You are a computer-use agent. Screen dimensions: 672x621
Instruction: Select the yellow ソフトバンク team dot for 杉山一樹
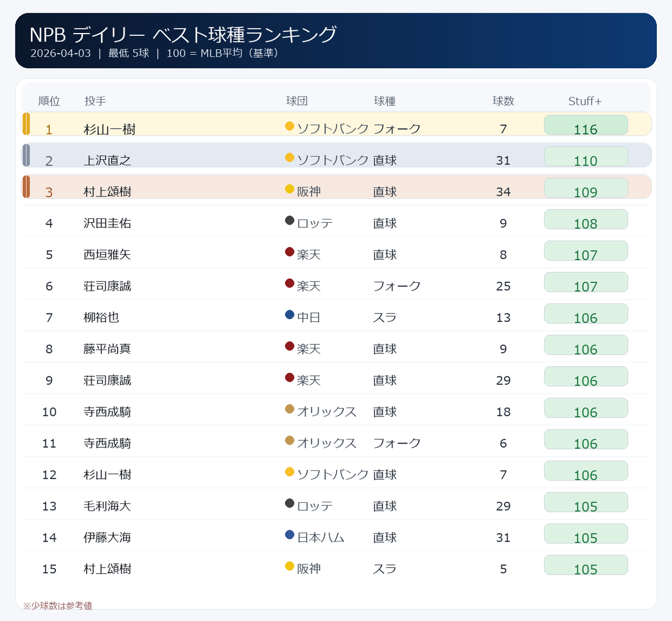click(289, 126)
